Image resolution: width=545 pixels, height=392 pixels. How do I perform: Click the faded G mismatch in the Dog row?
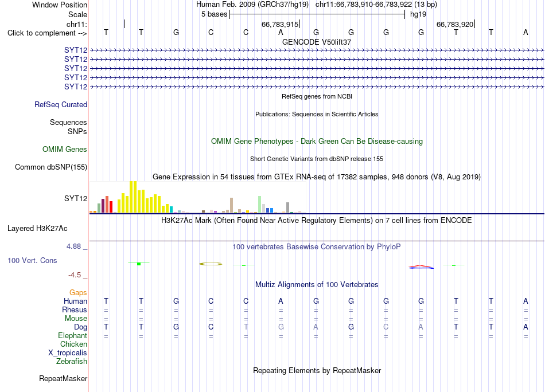point(281,327)
